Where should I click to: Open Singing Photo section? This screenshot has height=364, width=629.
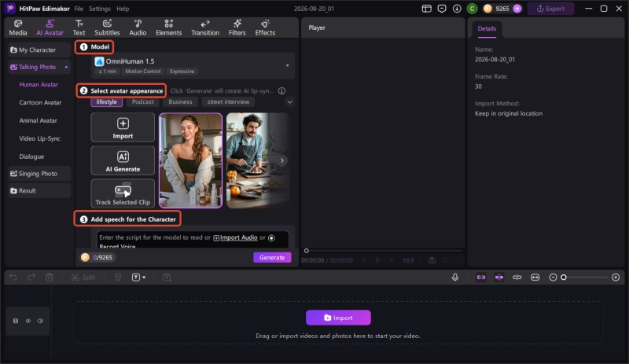click(x=39, y=174)
